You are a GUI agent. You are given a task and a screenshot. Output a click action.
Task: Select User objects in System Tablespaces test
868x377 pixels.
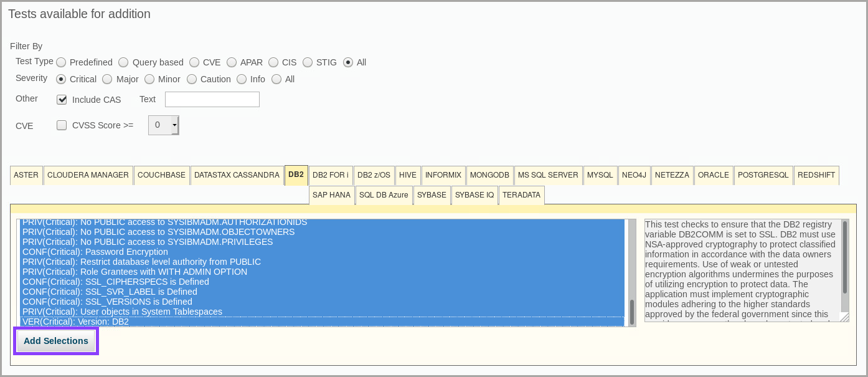[322, 312]
